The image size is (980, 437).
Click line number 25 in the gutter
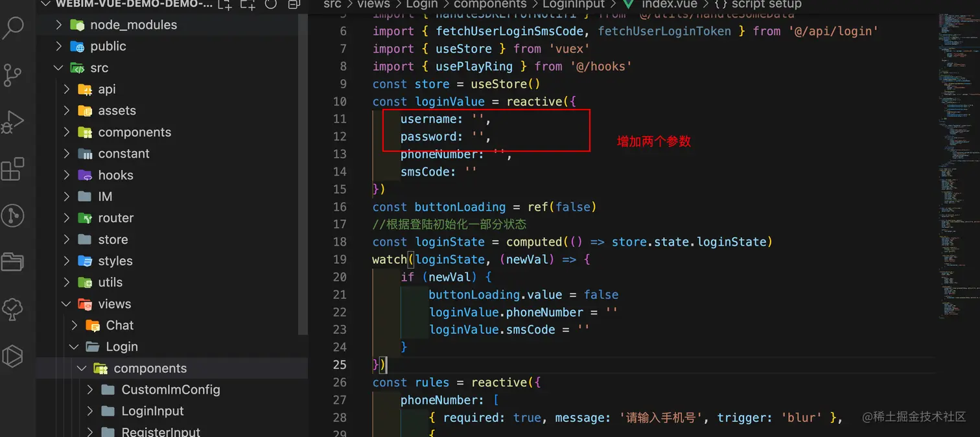pyautogui.click(x=340, y=364)
